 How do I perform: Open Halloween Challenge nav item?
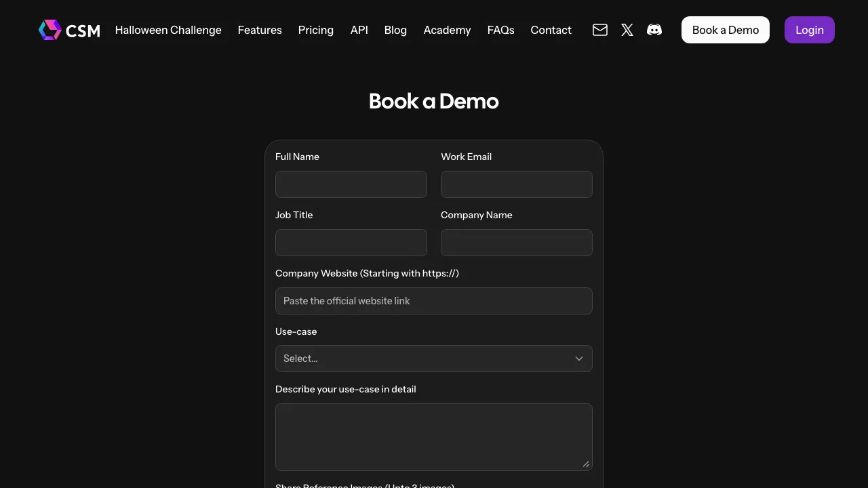pyautogui.click(x=168, y=30)
